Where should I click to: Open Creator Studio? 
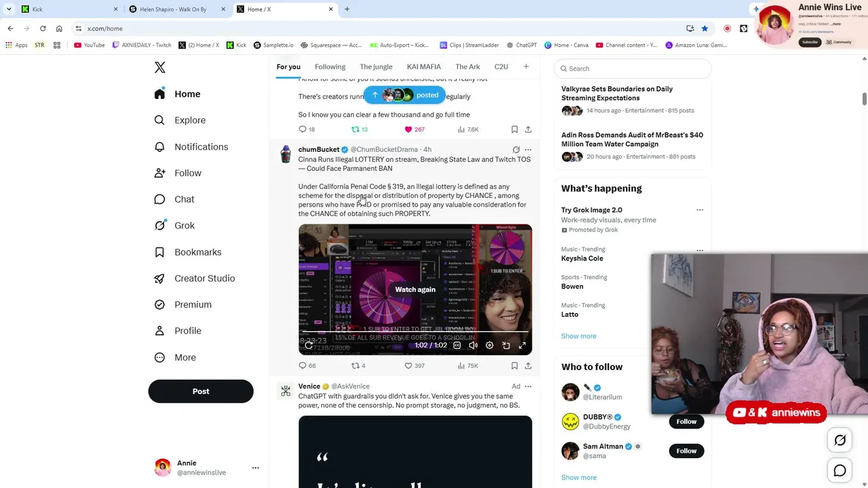195,279
